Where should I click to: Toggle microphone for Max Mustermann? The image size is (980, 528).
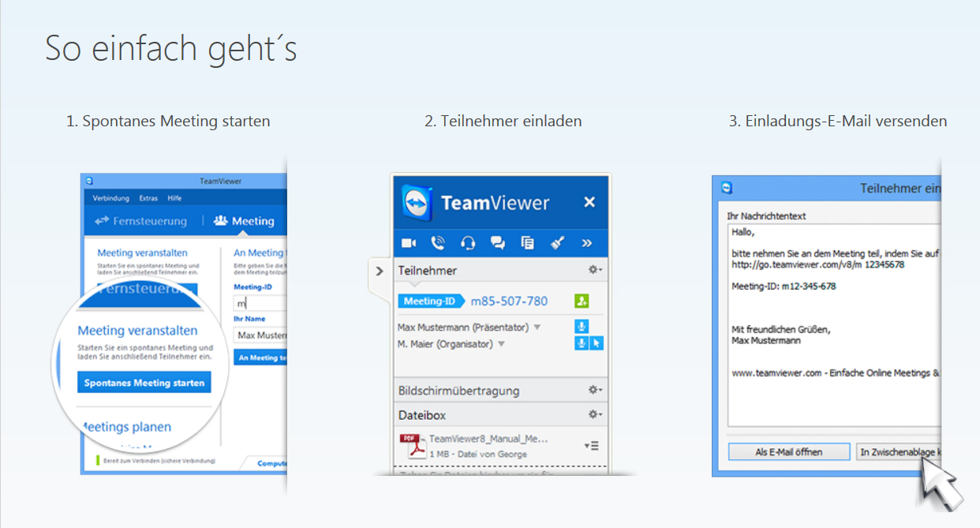pos(582,327)
